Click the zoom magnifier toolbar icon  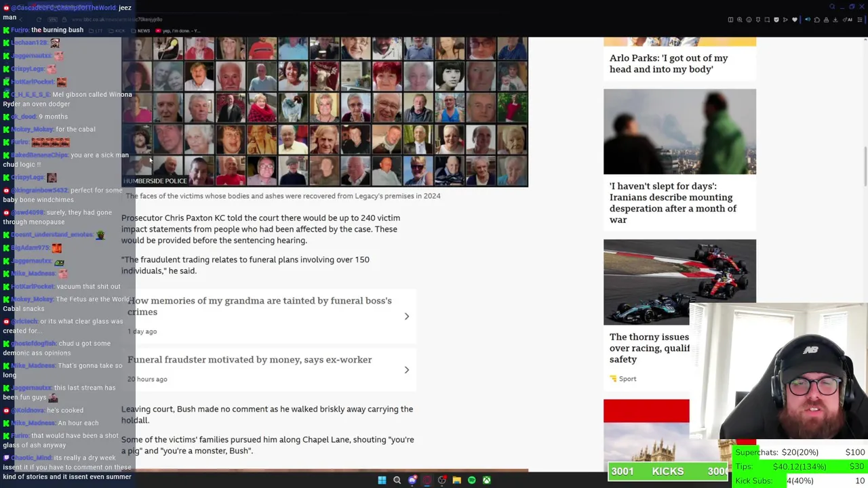click(740, 20)
